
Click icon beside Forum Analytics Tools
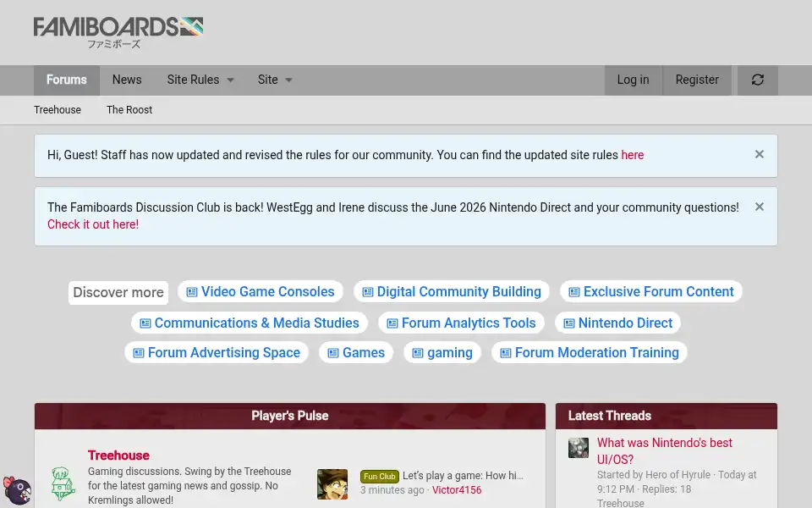pos(392,323)
